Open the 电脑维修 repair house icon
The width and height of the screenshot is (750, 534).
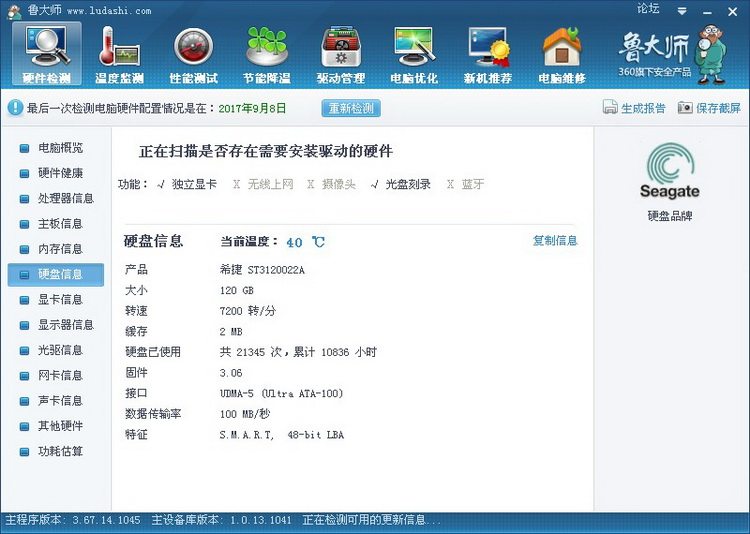562,54
